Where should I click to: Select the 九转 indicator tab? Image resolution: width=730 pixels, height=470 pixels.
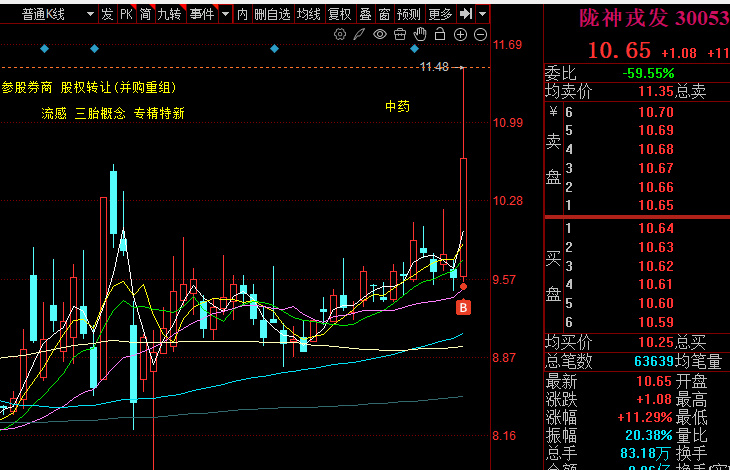(169, 14)
